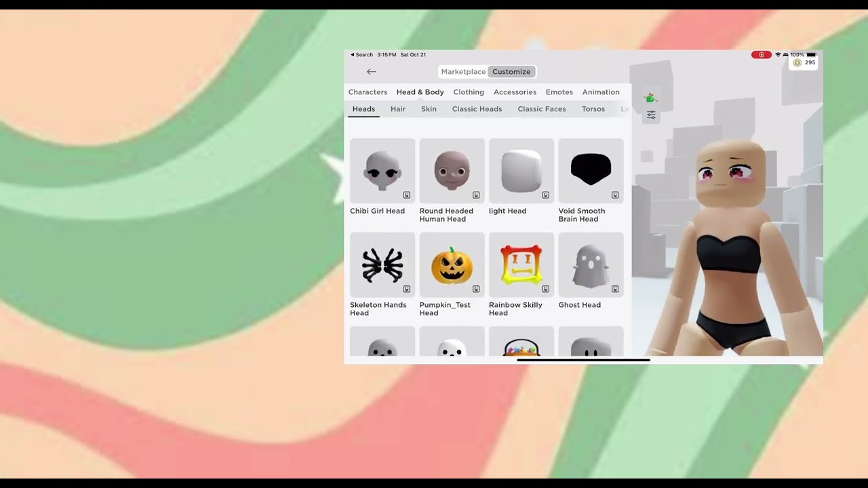Select the Classic Faces subcategory
Screen dimensions: 868x488
click(542, 109)
